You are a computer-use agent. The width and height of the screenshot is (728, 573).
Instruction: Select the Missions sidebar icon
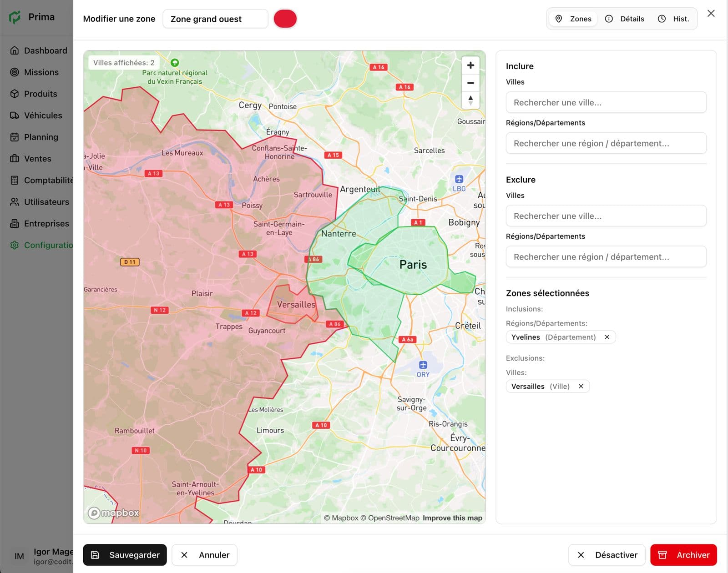(15, 72)
